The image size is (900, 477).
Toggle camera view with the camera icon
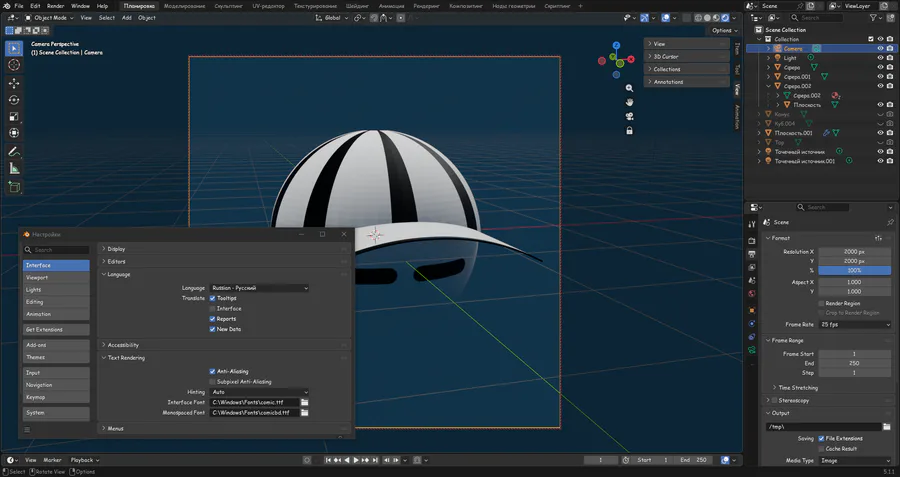point(629,115)
